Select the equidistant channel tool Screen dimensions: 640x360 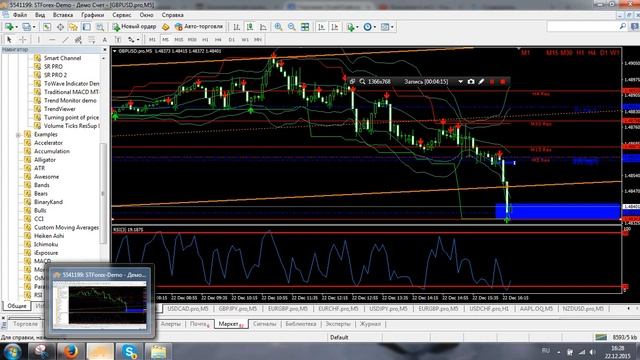[78, 40]
